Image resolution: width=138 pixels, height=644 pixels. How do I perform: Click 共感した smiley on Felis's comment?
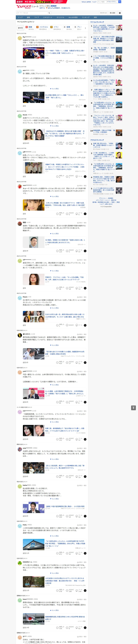[57, 553]
